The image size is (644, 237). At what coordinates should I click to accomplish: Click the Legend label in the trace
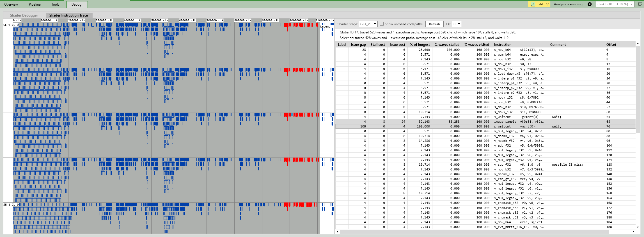coord(325,27)
